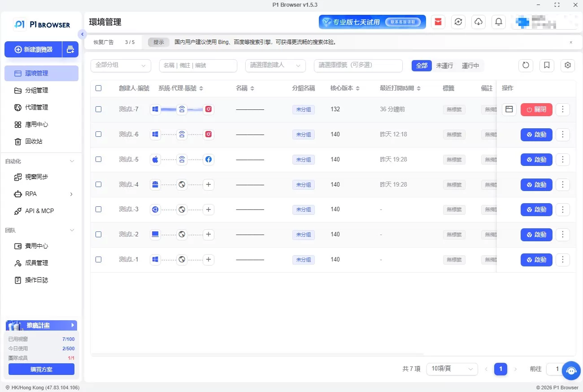Check the 测试L-3 row checkbox

[x=99, y=209]
